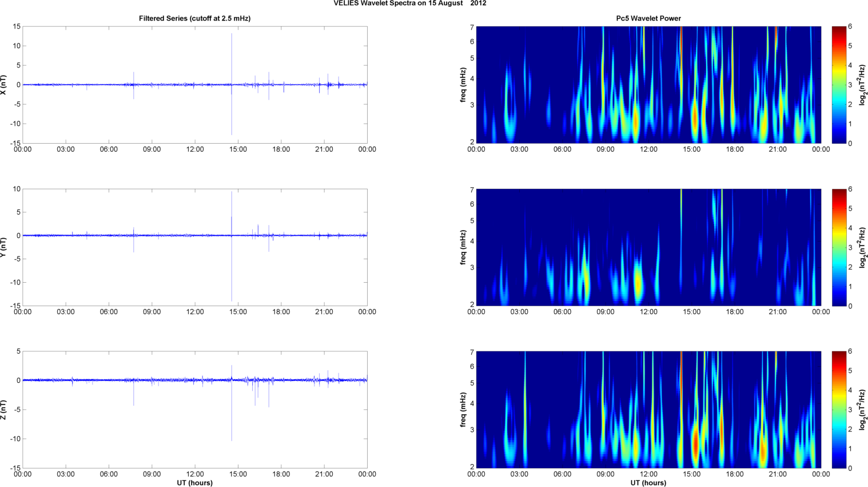Click the 'Y (nT)' axis label
This screenshot has height=487, width=868.
[x=3, y=247]
